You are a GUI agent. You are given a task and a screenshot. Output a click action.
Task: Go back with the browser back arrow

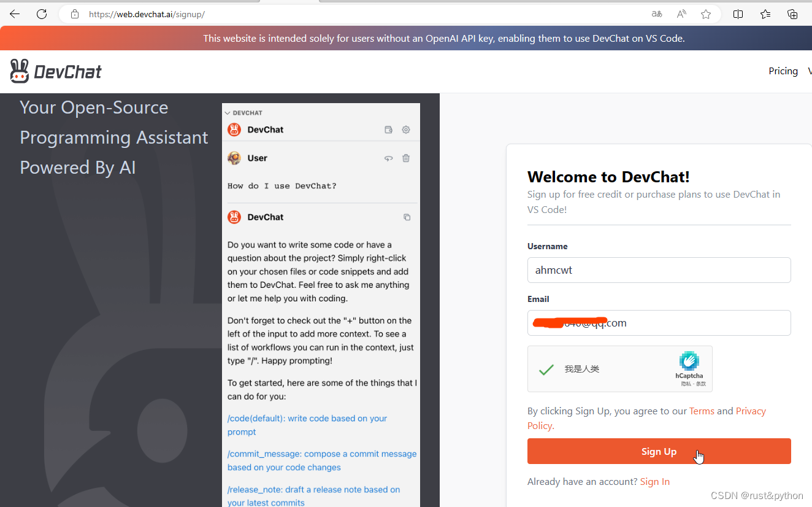[x=15, y=14]
